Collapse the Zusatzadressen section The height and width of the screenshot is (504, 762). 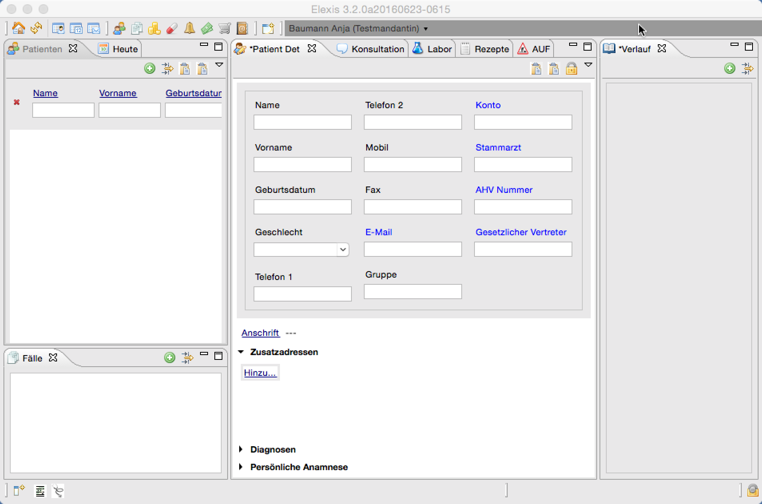241,351
